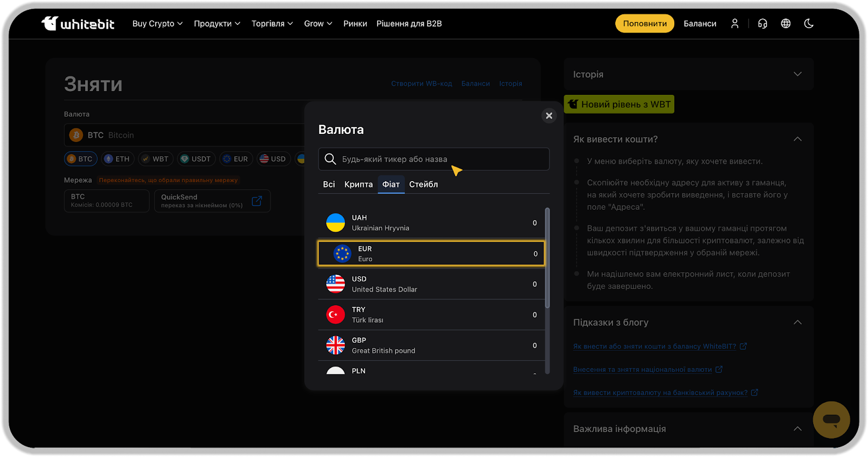Click the QuickSend external link icon
Screen dimensions: 868x457
[x=257, y=201]
